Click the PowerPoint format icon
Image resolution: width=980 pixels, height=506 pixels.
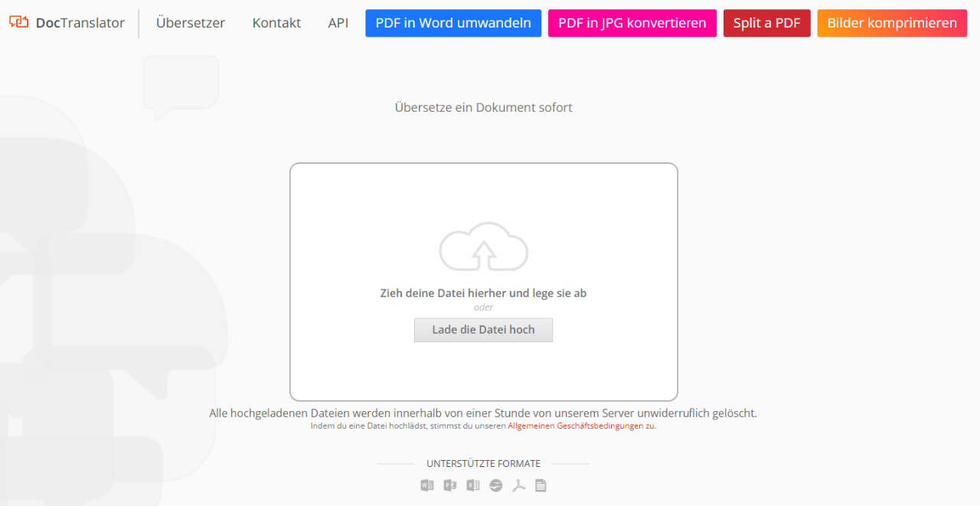pos(450,485)
